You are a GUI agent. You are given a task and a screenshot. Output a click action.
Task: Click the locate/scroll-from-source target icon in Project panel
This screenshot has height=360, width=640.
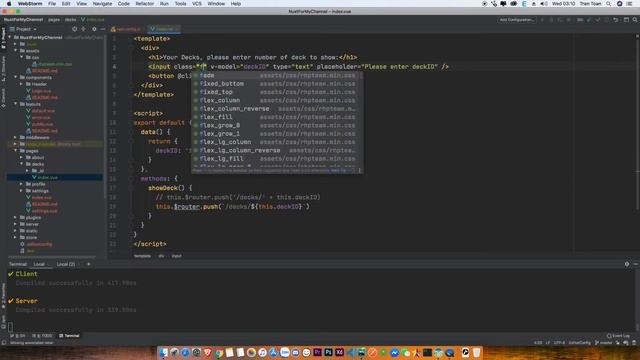(74, 29)
